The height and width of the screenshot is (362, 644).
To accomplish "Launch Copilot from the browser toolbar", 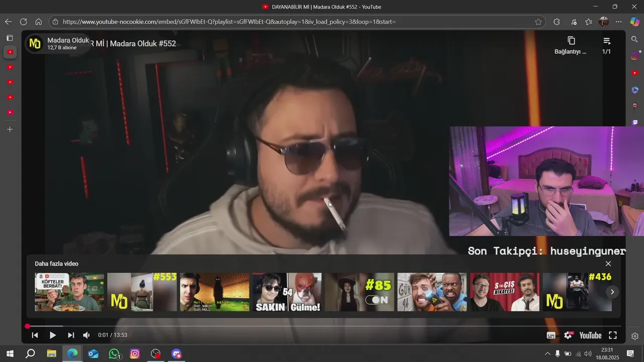I will click(x=635, y=22).
